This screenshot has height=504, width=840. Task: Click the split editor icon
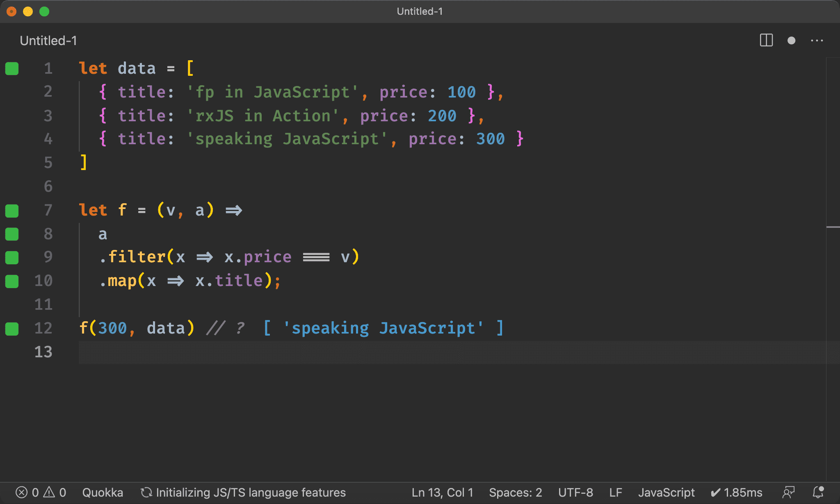click(766, 41)
